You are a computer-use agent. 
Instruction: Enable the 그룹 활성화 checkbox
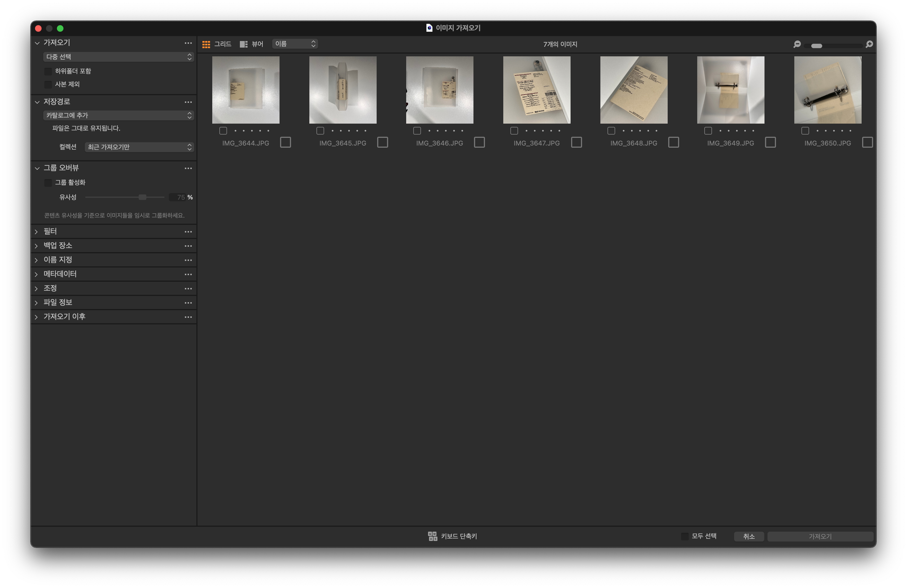click(x=48, y=182)
